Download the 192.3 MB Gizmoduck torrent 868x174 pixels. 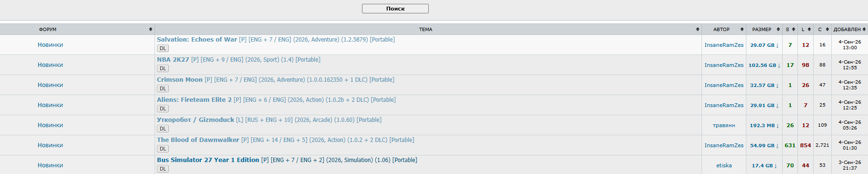(x=764, y=125)
